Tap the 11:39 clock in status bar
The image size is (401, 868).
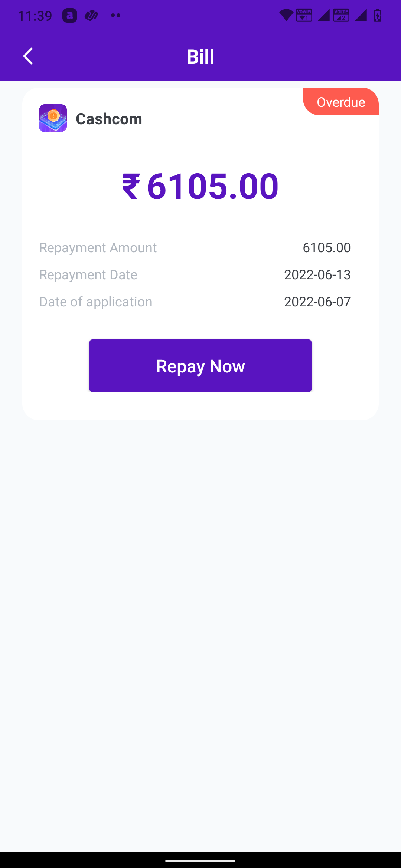[x=35, y=16]
